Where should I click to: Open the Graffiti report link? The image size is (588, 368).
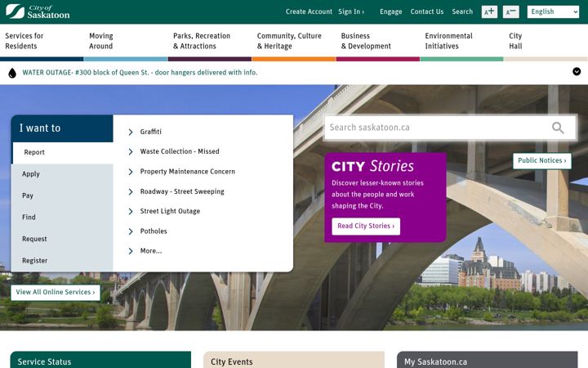(151, 132)
